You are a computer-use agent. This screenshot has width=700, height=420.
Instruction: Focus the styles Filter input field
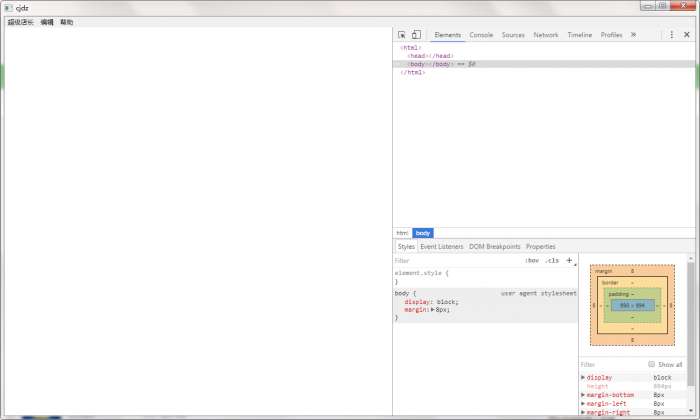458,260
